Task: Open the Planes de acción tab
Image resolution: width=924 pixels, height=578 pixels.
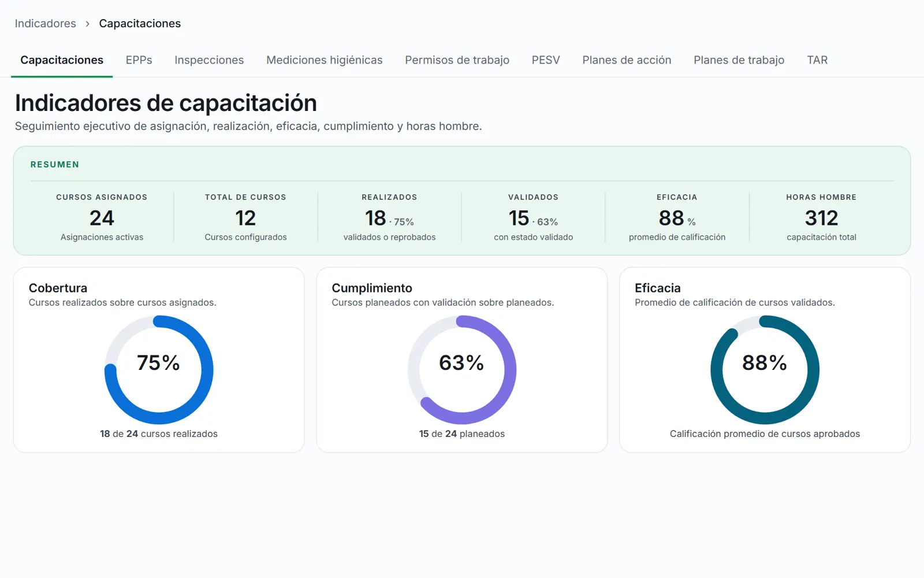Action: [x=627, y=60]
